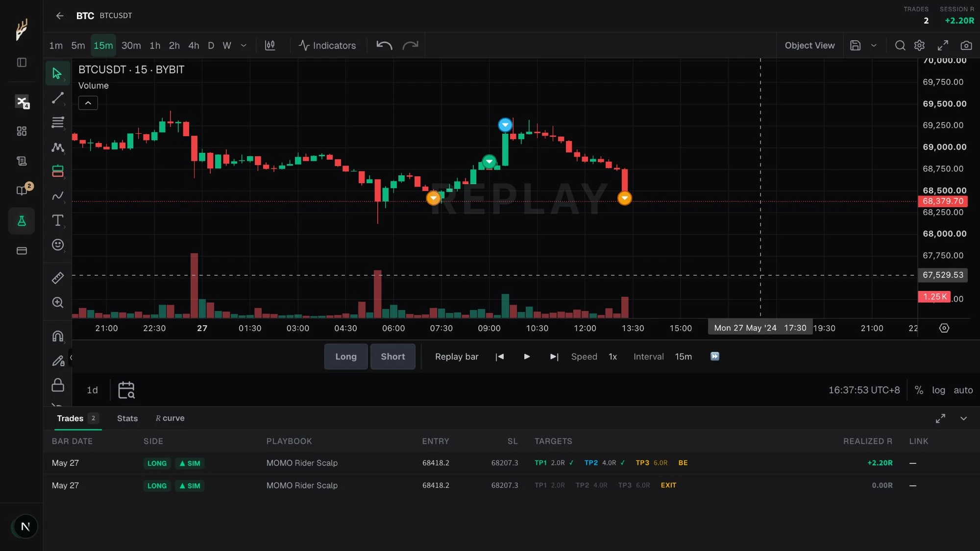This screenshot has height=551, width=980.
Task: Collapse the Volume indicator legend
Action: click(x=88, y=103)
